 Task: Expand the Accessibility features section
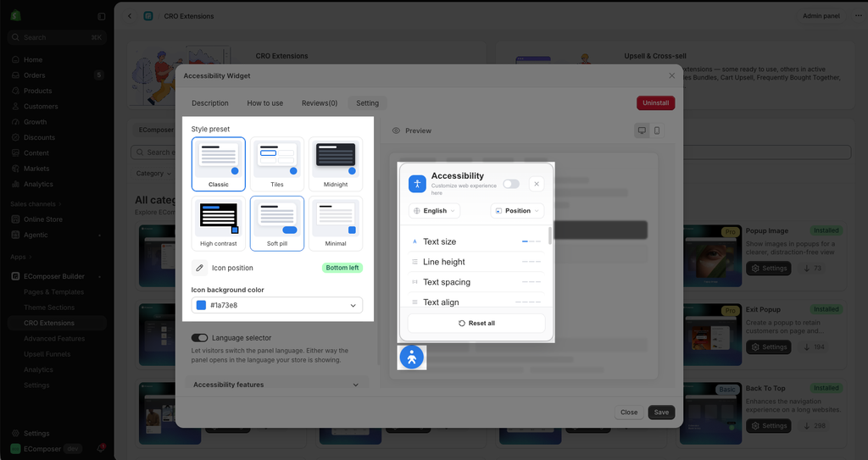point(276,385)
